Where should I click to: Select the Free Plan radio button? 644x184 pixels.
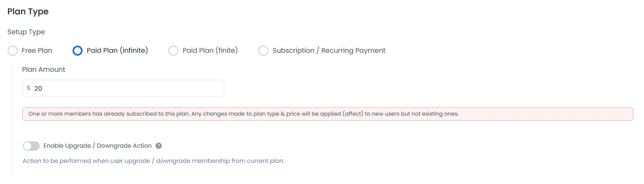point(13,51)
